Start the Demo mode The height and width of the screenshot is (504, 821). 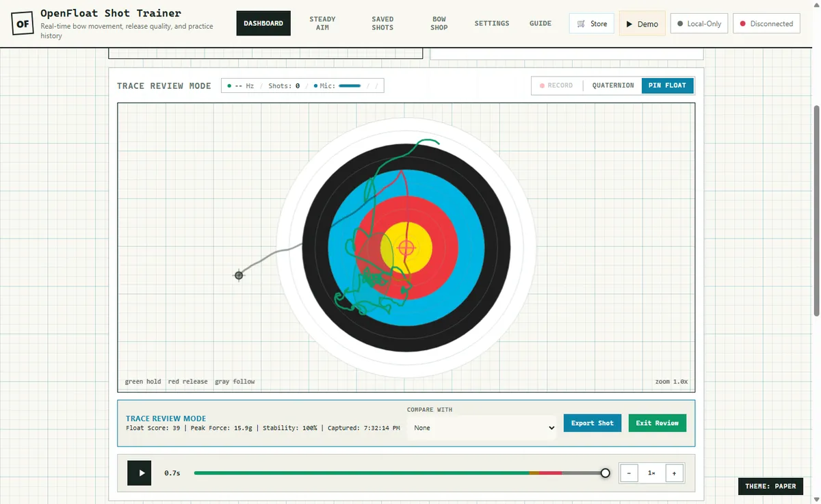click(x=642, y=23)
